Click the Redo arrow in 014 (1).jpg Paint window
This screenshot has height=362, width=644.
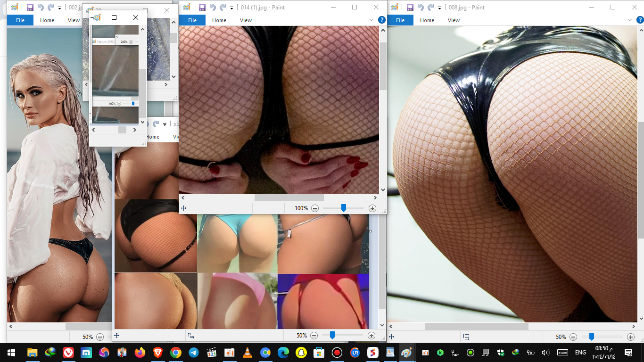(x=223, y=8)
